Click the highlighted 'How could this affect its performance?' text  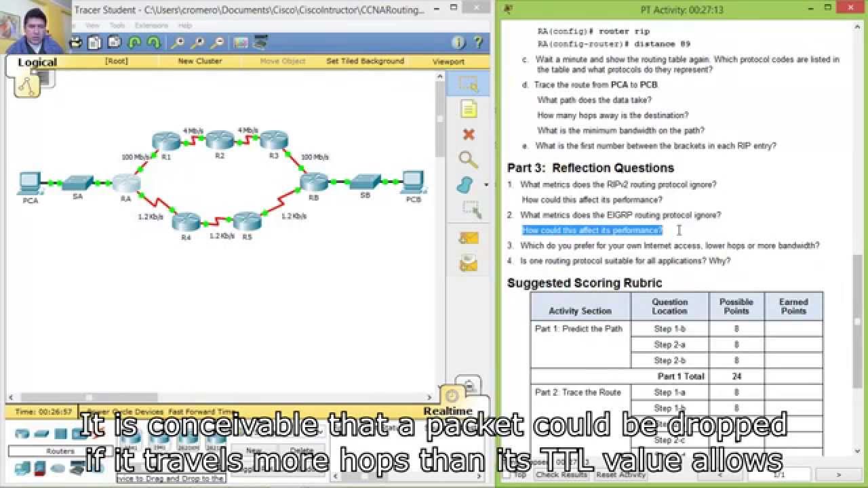coord(592,230)
